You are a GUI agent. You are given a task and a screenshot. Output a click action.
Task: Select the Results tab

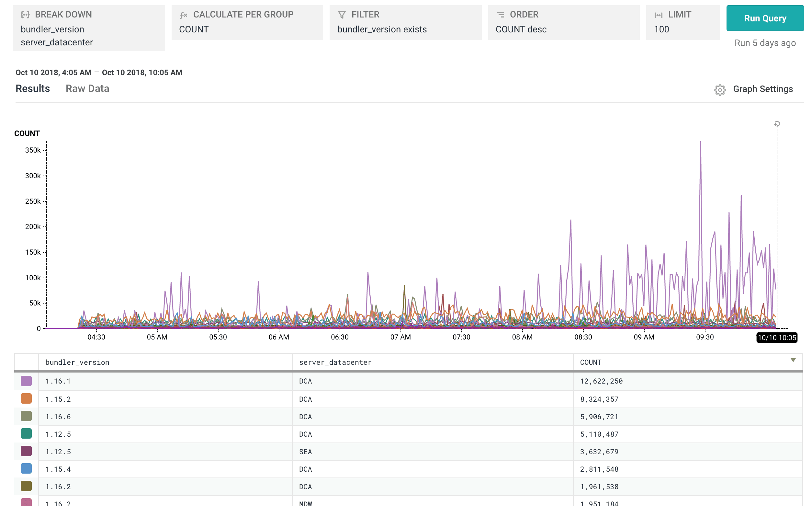[x=32, y=88]
